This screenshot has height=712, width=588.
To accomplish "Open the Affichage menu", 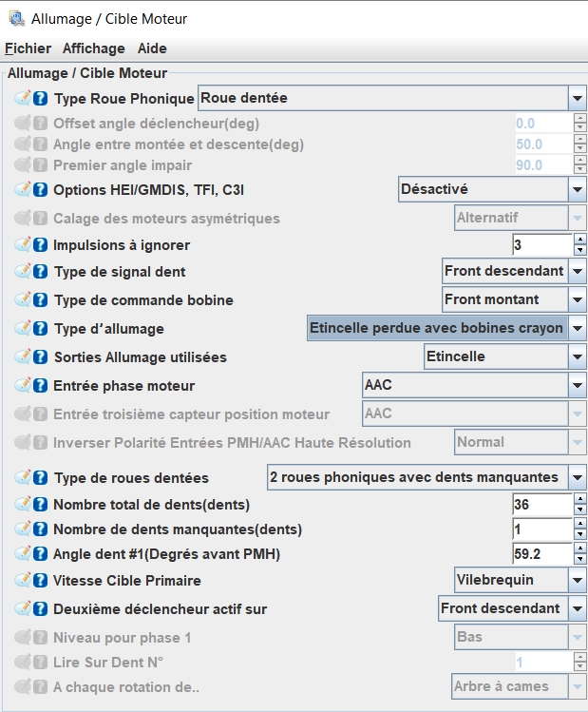I will click(x=94, y=48).
